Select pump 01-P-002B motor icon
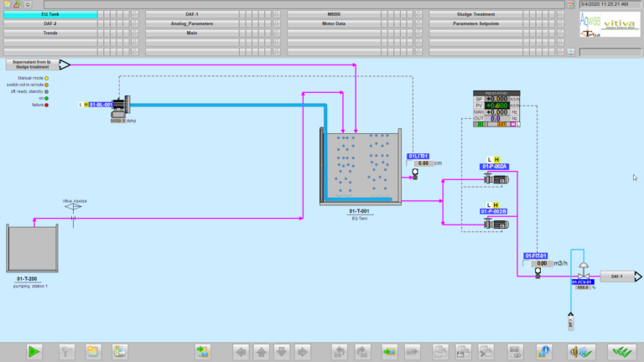The image size is (644, 362). point(490,223)
